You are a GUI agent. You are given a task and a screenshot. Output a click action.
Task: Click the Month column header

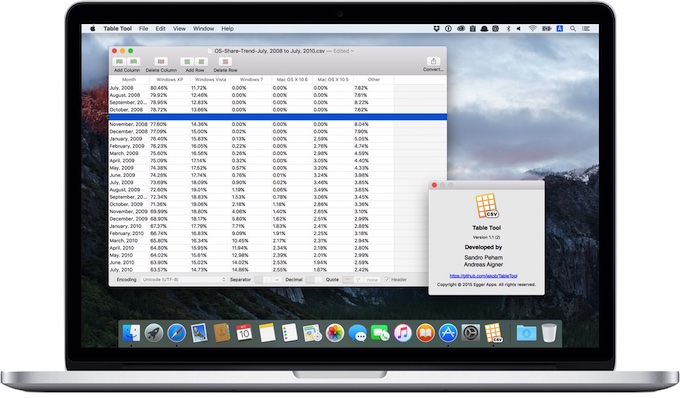129,80
